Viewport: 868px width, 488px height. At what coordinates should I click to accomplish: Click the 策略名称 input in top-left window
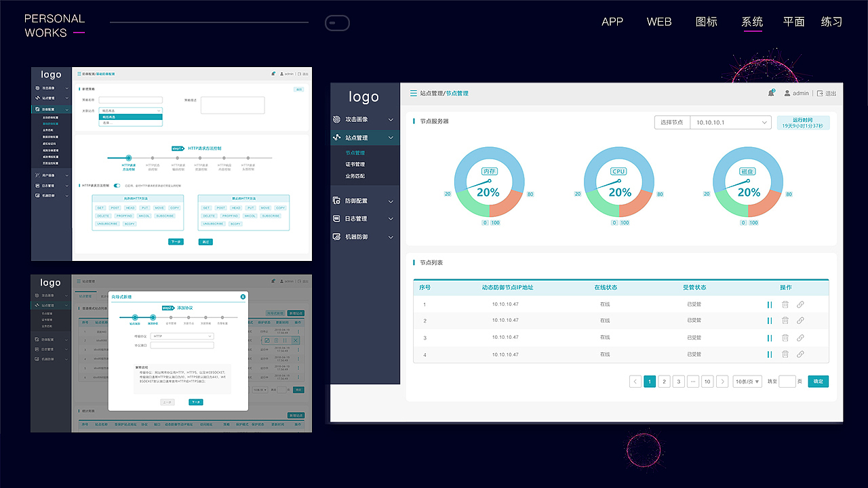pos(131,100)
